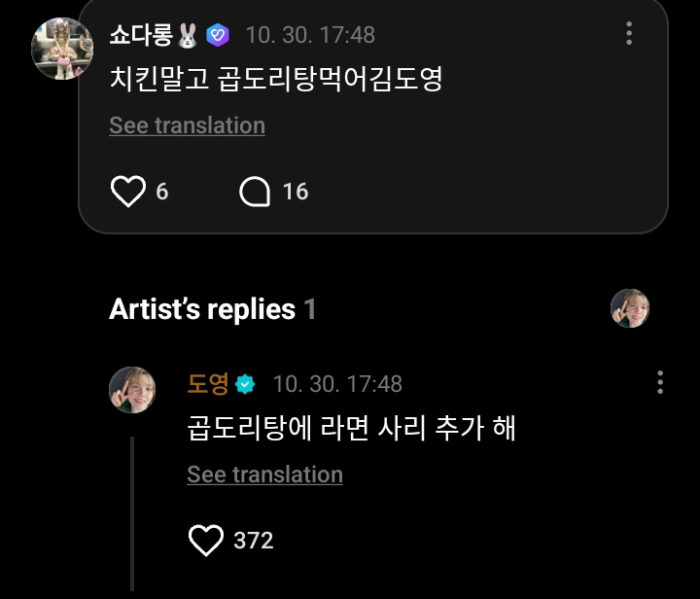This screenshot has width=700, height=599.
Task: Open 쇼다롱 username profile
Action: point(141,35)
